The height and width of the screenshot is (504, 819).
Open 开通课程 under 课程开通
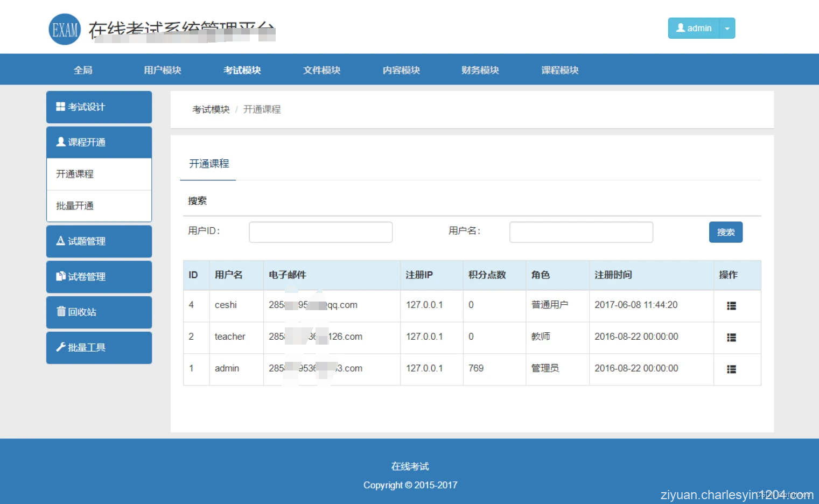tap(74, 173)
